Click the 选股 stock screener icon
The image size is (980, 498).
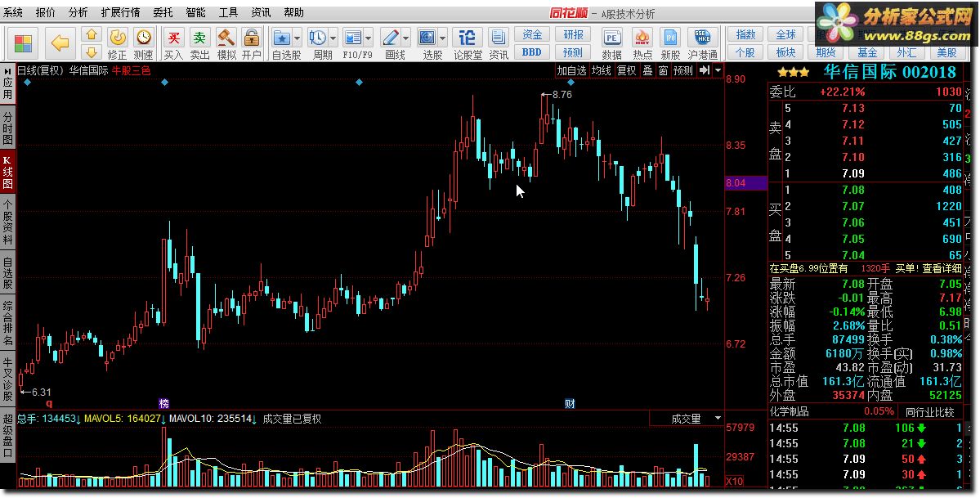(427, 38)
